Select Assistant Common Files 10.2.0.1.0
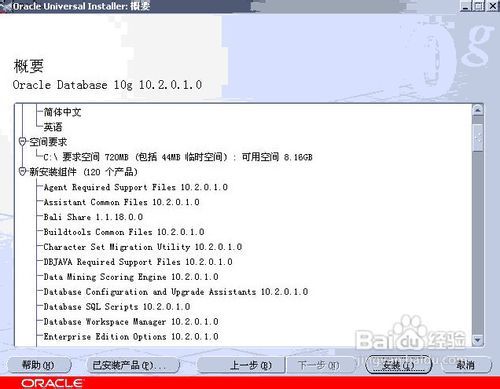 (x=121, y=202)
